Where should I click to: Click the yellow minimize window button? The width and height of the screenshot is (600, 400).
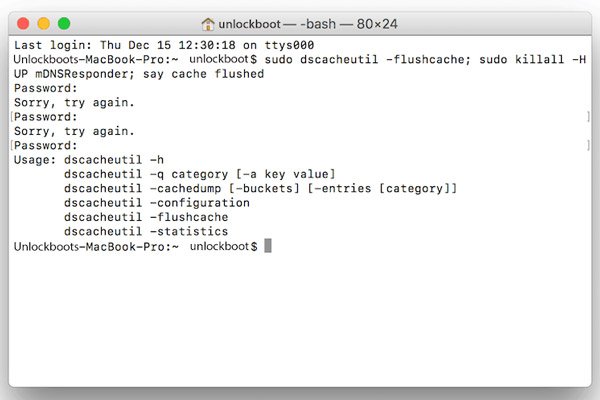pos(44,24)
